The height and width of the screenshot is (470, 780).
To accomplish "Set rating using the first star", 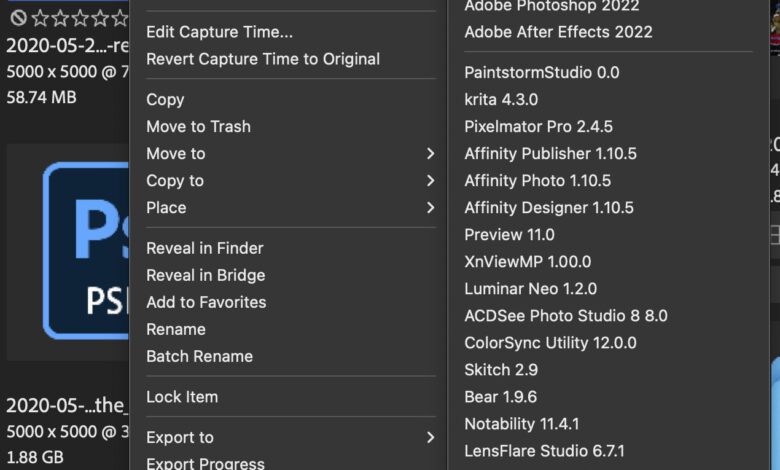I will coord(40,18).
